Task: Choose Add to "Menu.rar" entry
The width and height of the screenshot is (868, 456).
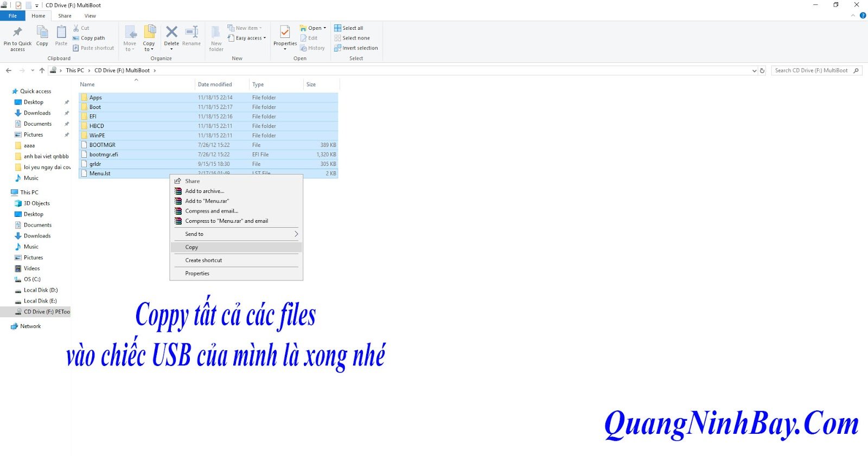Action: pyautogui.click(x=236, y=201)
